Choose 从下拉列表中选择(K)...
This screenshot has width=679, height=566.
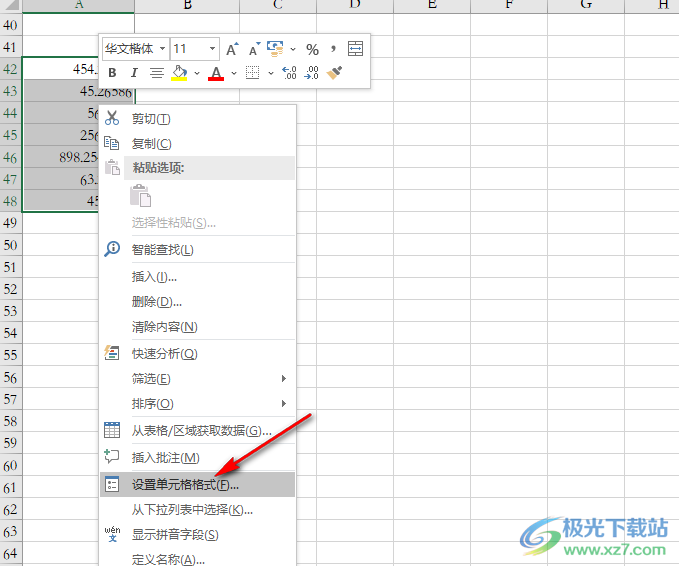197,509
